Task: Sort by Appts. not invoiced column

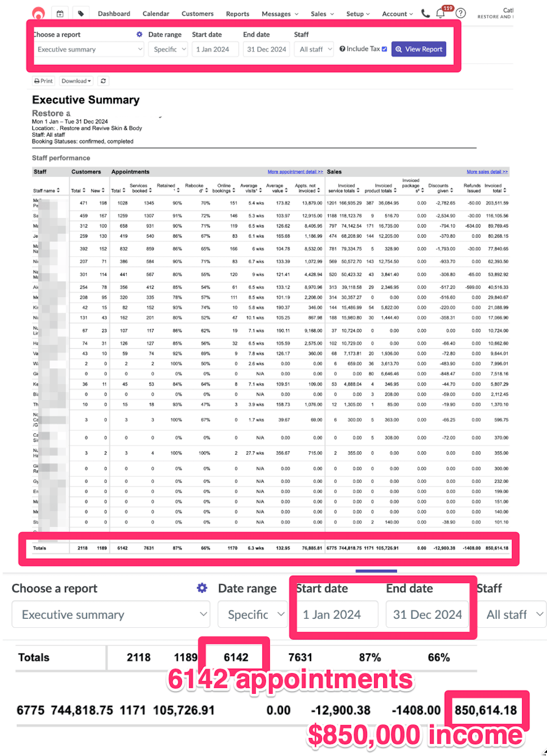Action: (x=307, y=188)
